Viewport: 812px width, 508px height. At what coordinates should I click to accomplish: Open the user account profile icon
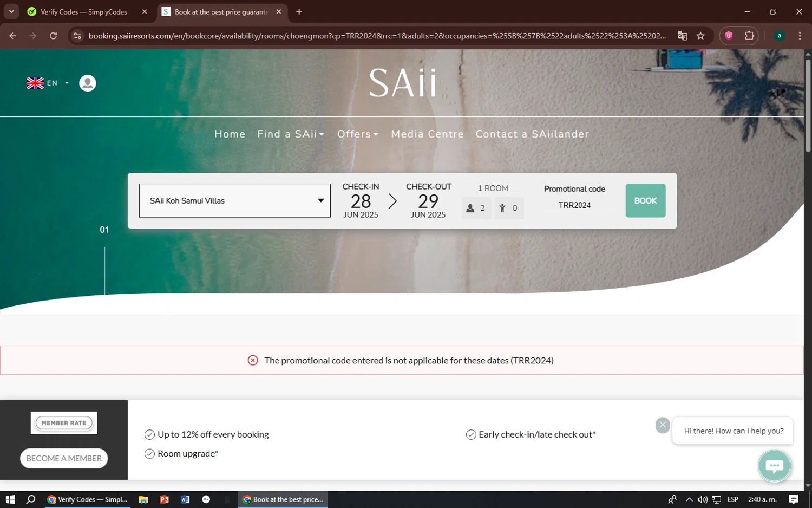click(x=88, y=83)
